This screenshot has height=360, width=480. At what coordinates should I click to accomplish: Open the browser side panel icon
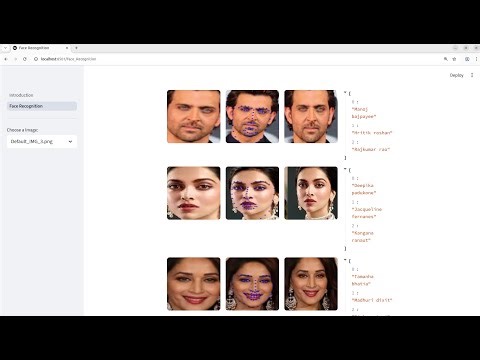coord(467,59)
